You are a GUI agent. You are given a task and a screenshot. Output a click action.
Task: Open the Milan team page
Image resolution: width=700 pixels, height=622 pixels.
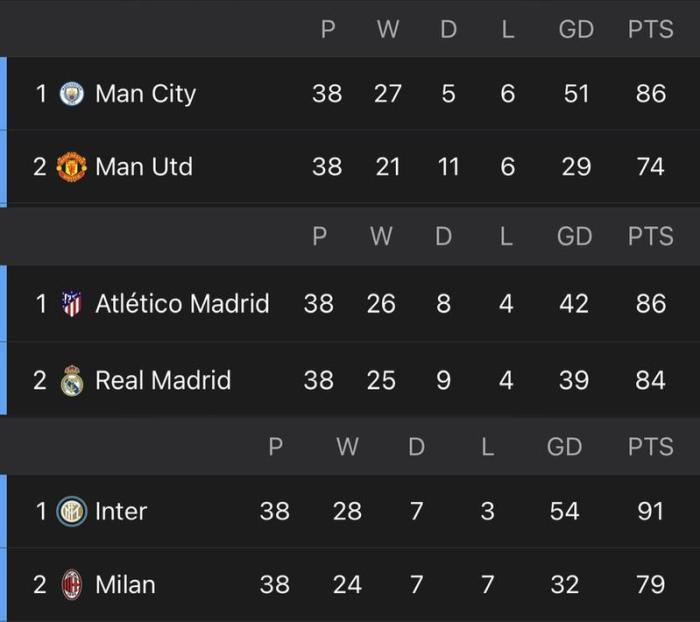click(x=125, y=584)
